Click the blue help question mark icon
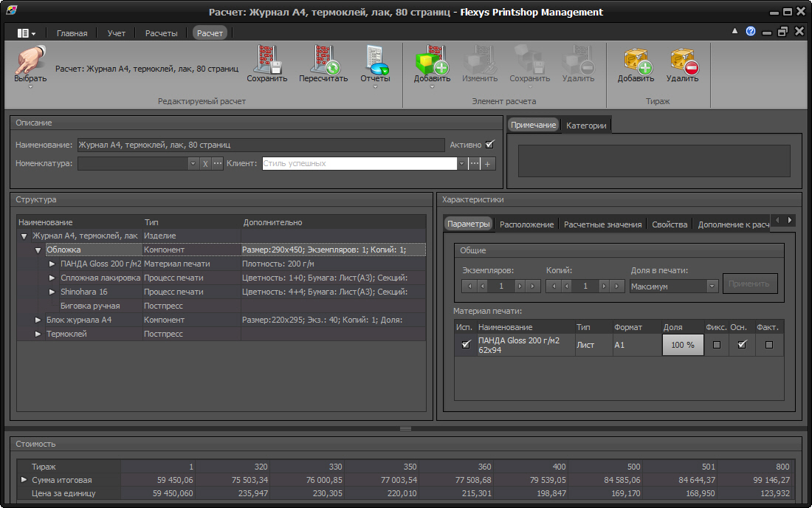The width and height of the screenshot is (812, 508). [751, 32]
